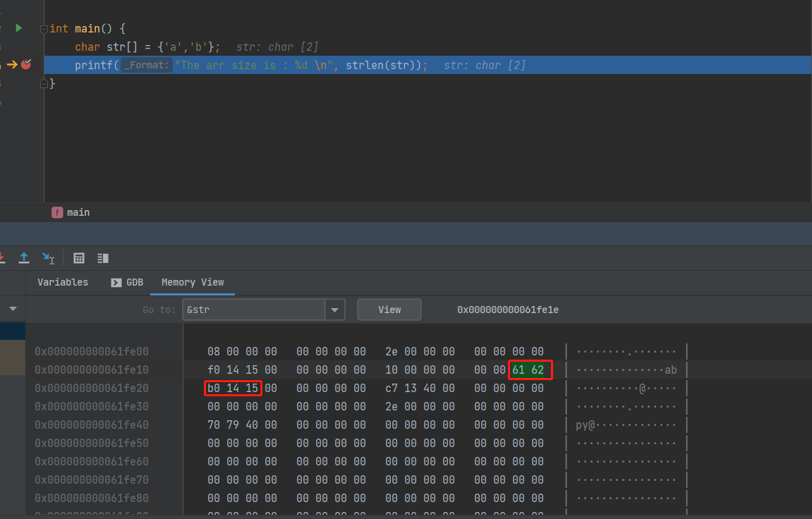The image size is (812, 519).
Task: Click bytes 08 00 00 00 in first row
Action: pyautogui.click(x=243, y=351)
